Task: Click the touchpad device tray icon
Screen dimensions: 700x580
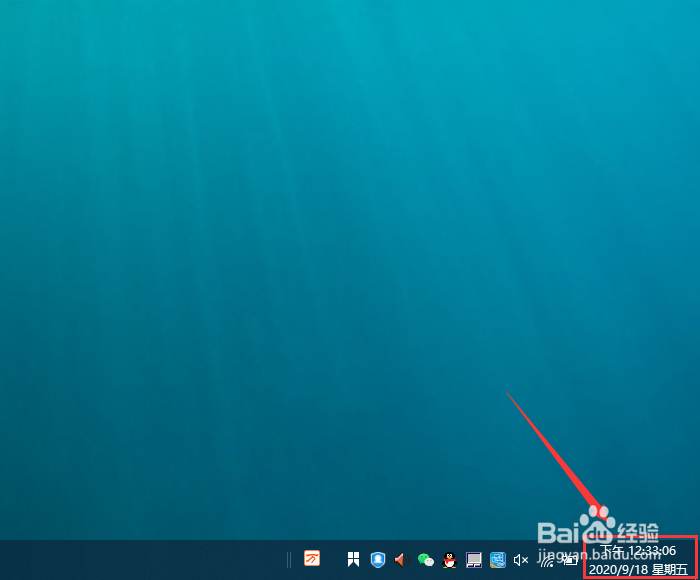Action: click(x=474, y=560)
